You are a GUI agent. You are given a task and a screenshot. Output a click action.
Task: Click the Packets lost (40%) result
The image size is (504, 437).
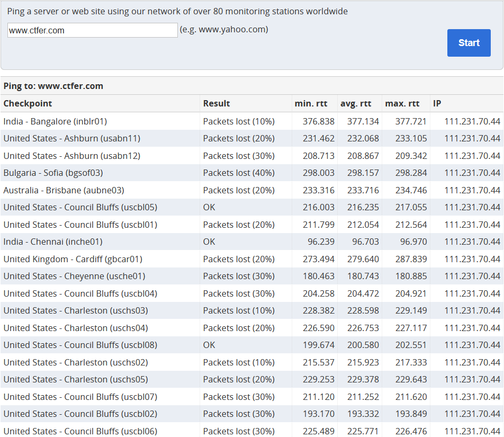point(239,173)
